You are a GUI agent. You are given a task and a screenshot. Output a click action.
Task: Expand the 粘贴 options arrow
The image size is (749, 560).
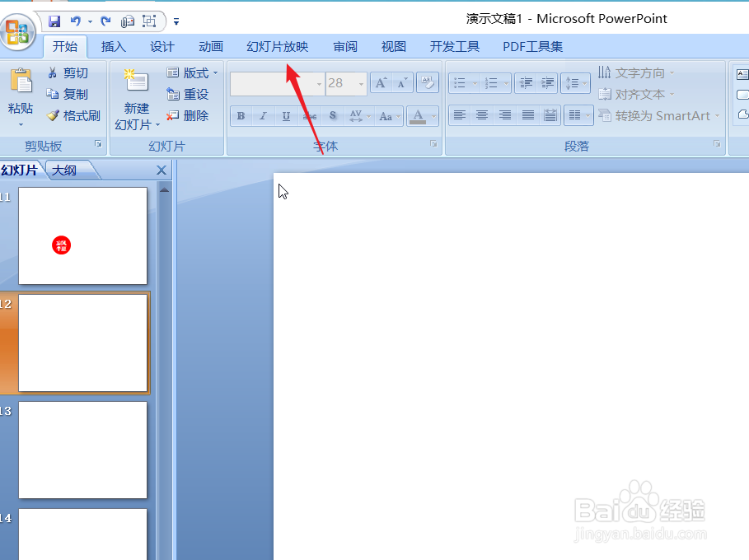point(21,125)
